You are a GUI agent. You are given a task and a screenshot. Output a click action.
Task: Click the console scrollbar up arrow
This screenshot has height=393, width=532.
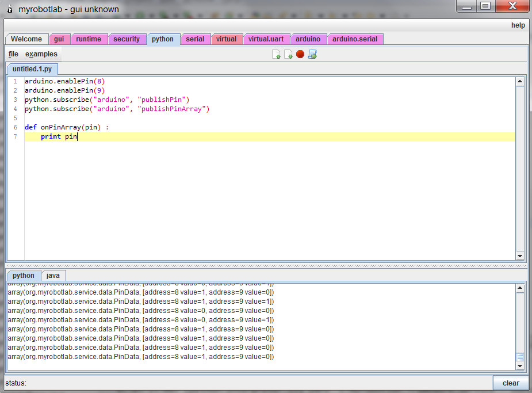tap(520, 288)
